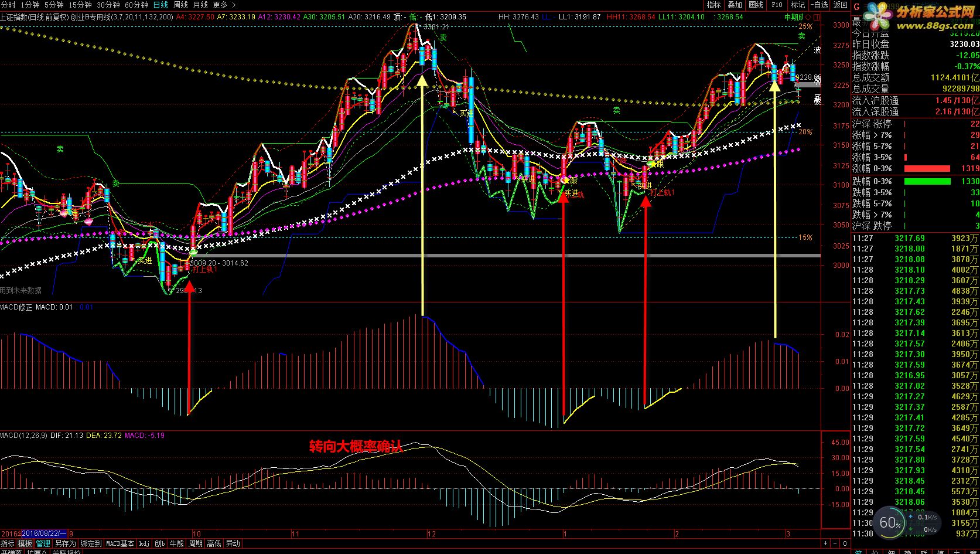Viewport: 980px width, 554px height.
Task: Click the MACD修正 indicator title
Action: click(x=16, y=307)
